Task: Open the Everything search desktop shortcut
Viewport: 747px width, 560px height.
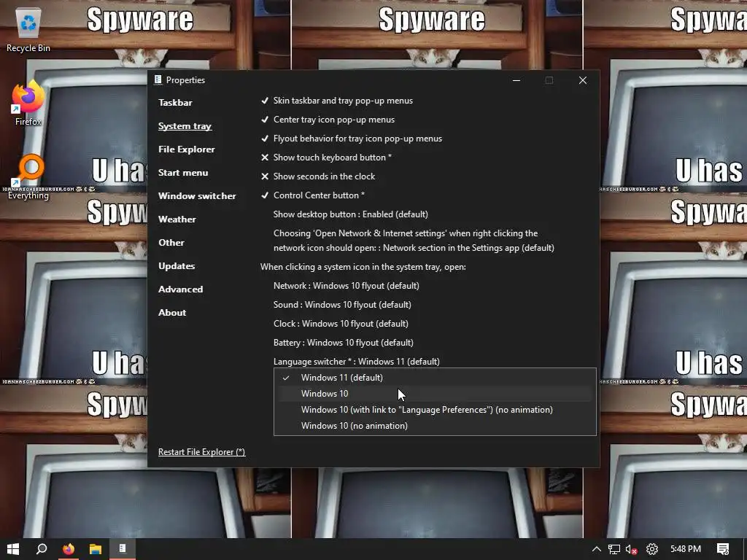Action: coord(28,177)
